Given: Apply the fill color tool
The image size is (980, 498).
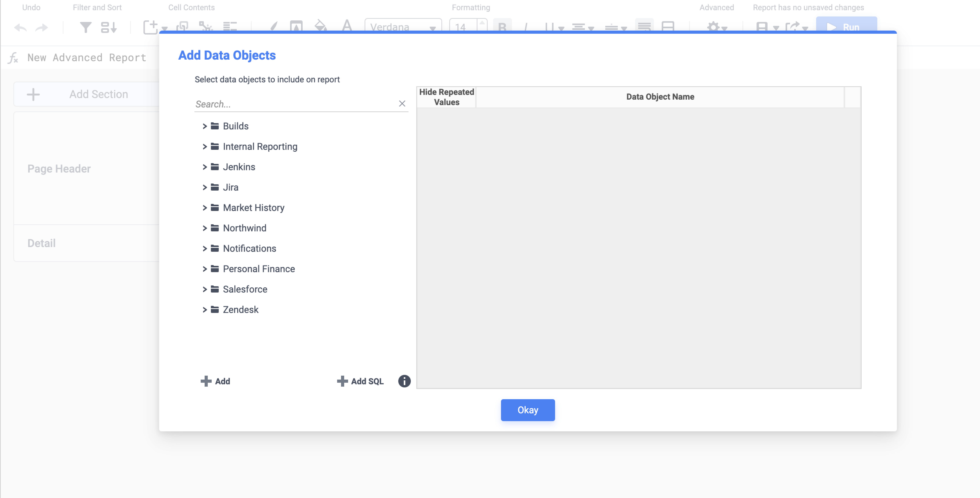Looking at the screenshot, I should 321,26.
